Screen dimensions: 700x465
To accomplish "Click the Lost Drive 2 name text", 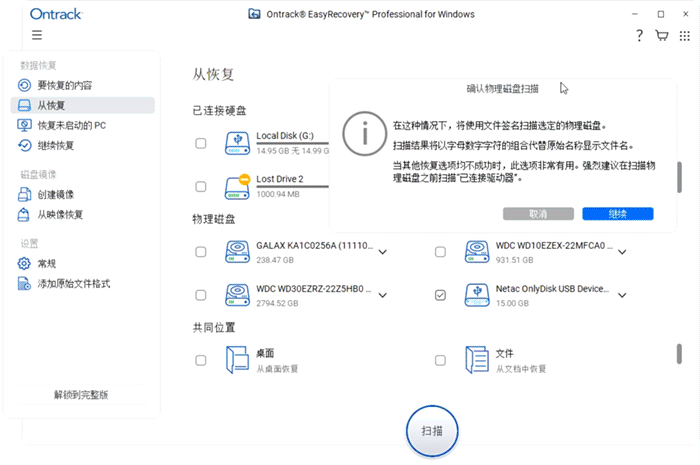I will tap(279, 179).
